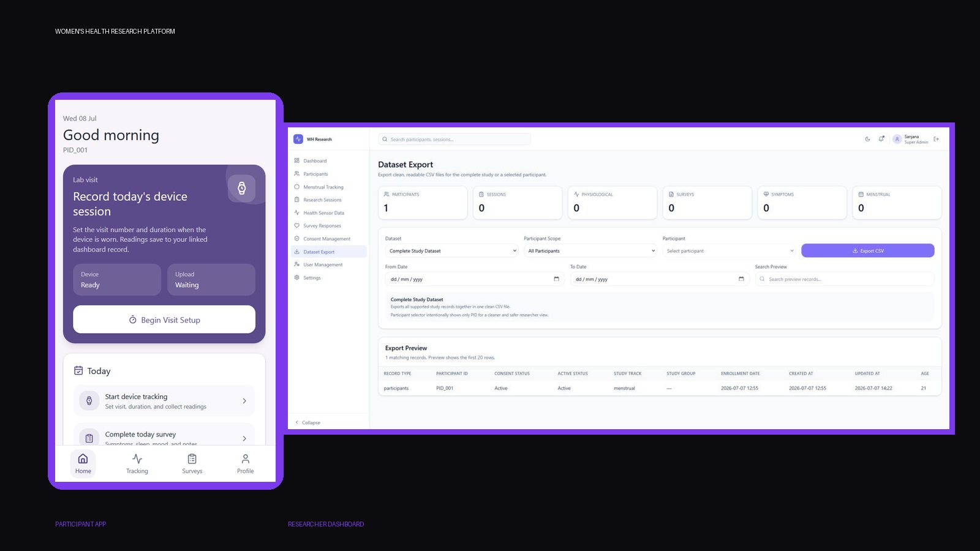Open Dashboard in the researcher sidebar
This screenshot has height=551, width=980.
coord(328,161)
